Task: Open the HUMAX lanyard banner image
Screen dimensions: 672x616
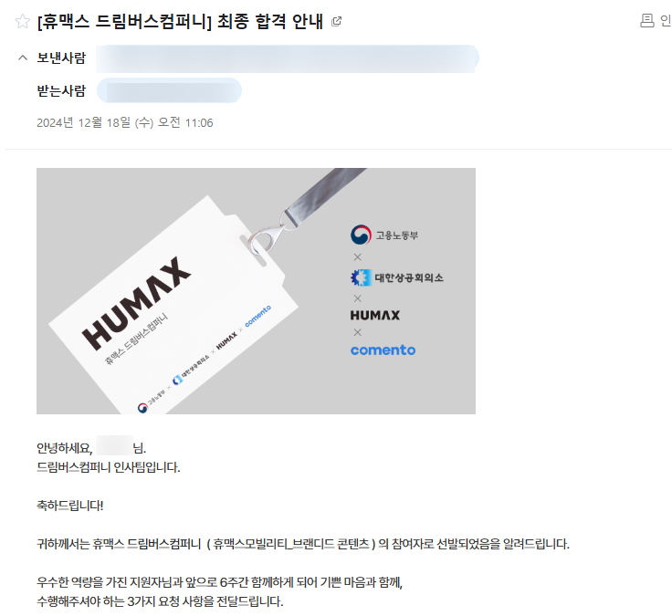Action: click(256, 291)
